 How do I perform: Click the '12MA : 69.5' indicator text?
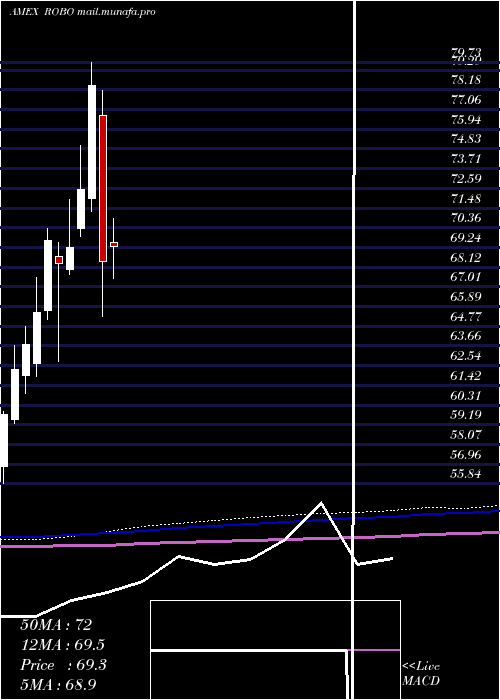click(x=63, y=645)
